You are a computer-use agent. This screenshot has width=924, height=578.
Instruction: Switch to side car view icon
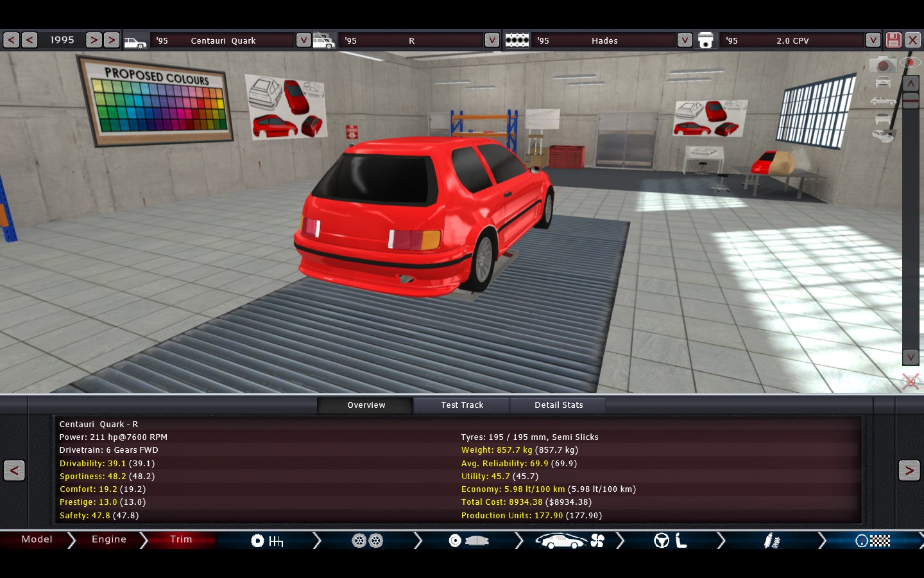click(883, 101)
